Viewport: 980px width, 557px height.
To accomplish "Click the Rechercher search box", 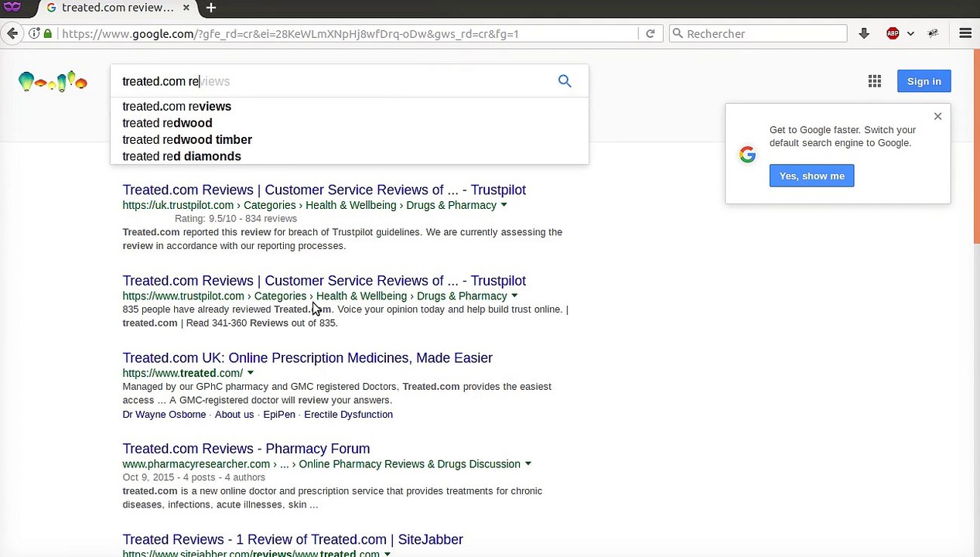I will (758, 33).
